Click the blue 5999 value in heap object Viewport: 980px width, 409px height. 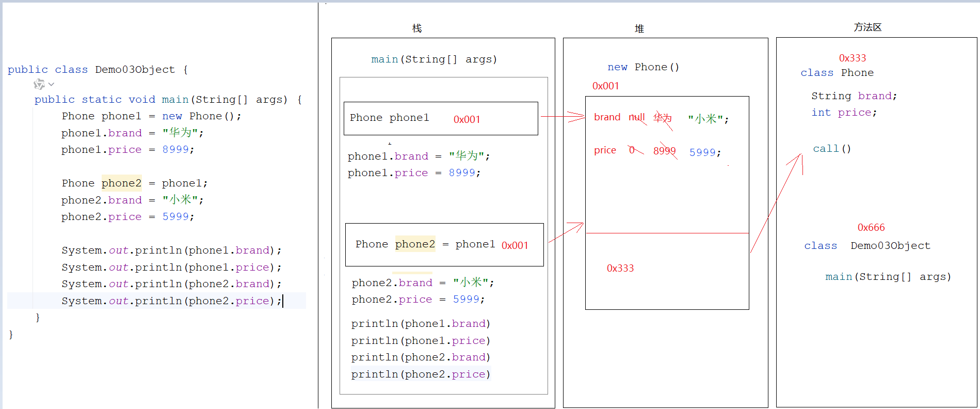pyautogui.click(x=702, y=152)
